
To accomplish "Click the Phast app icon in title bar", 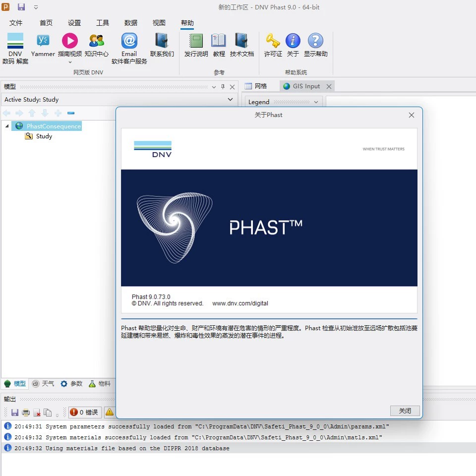I will (x=6, y=6).
